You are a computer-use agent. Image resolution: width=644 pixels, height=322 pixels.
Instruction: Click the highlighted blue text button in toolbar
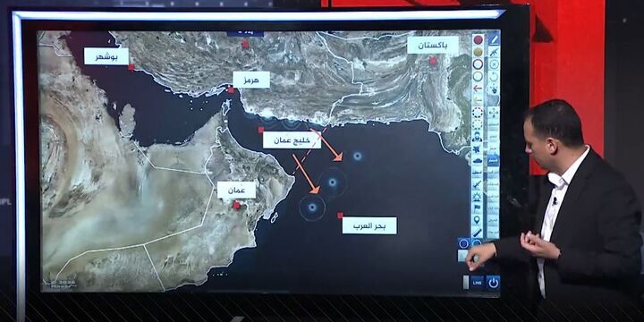[x=493, y=160]
